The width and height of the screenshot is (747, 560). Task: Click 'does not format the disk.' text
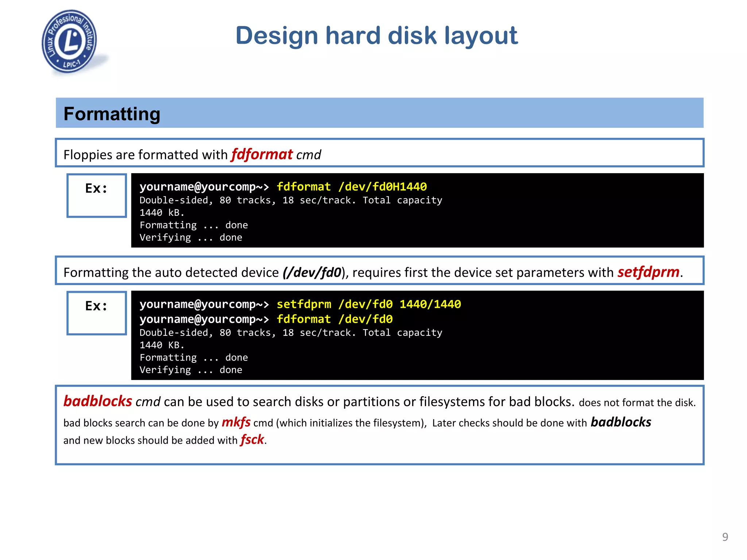pos(637,402)
